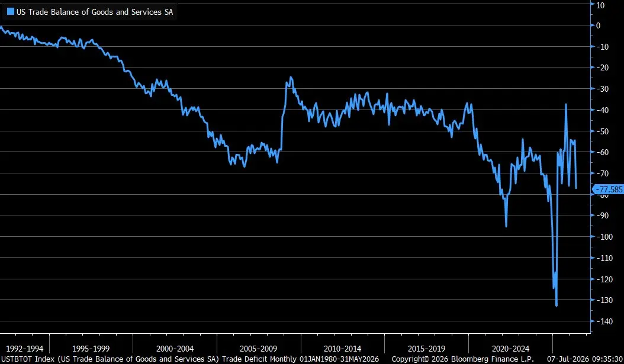Select the US Trade Balance legend label
This screenshot has width=624, height=364.
pos(95,12)
